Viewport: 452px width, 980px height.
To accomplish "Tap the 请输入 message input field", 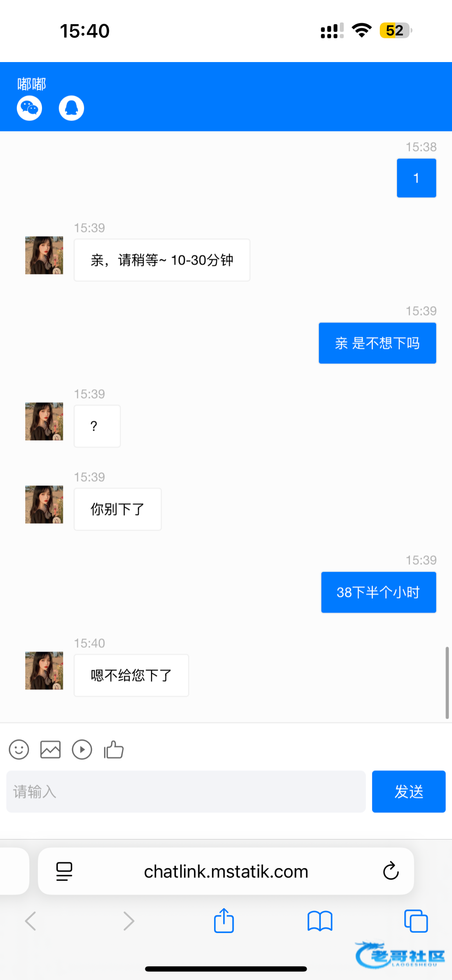I will (x=186, y=791).
